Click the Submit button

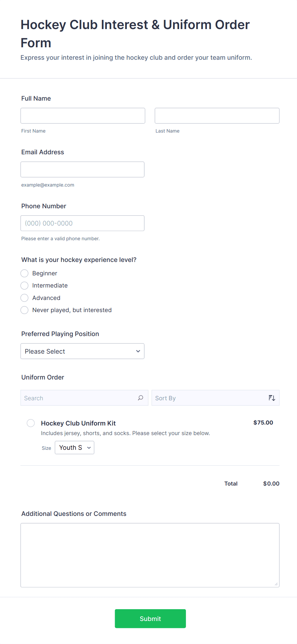(150, 618)
